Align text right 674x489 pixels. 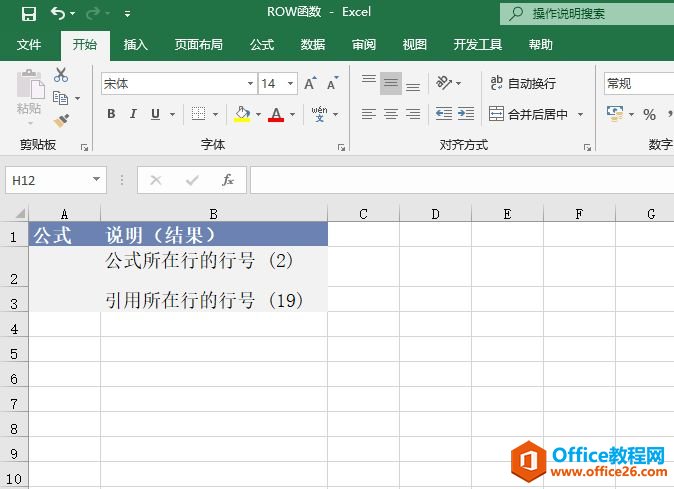click(x=413, y=114)
